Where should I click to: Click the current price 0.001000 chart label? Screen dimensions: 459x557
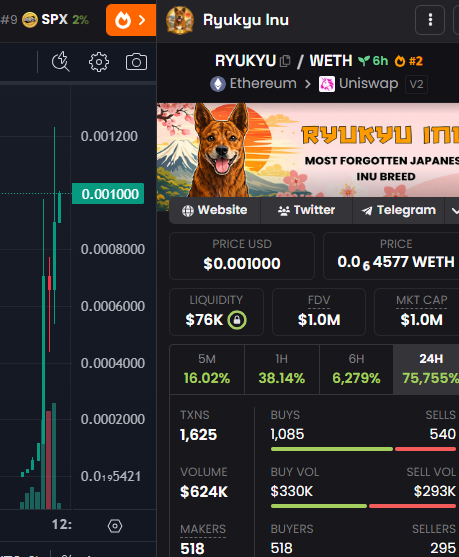click(108, 194)
